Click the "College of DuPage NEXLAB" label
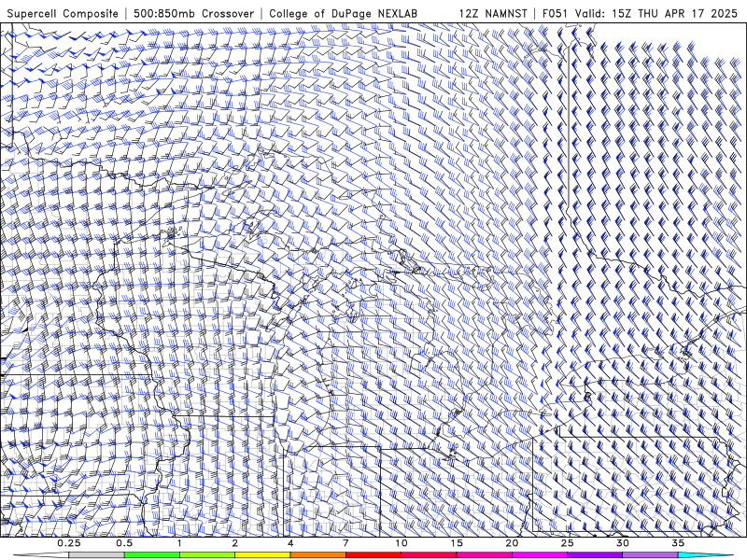The height and width of the screenshot is (560, 747). [343, 13]
